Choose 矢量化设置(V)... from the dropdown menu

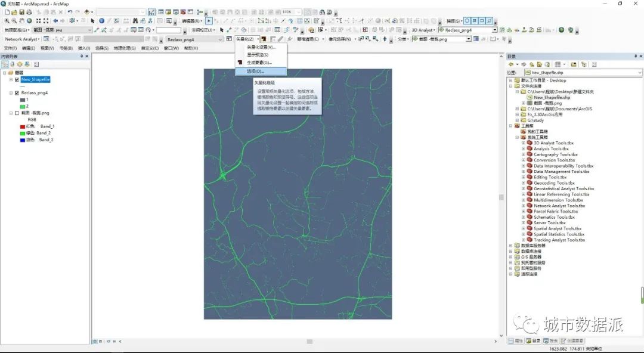[261, 47]
